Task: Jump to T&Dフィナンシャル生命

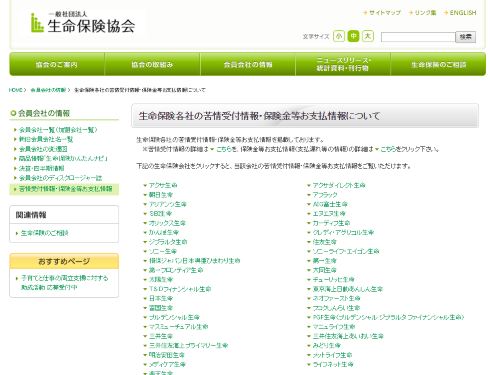Action: point(180,289)
